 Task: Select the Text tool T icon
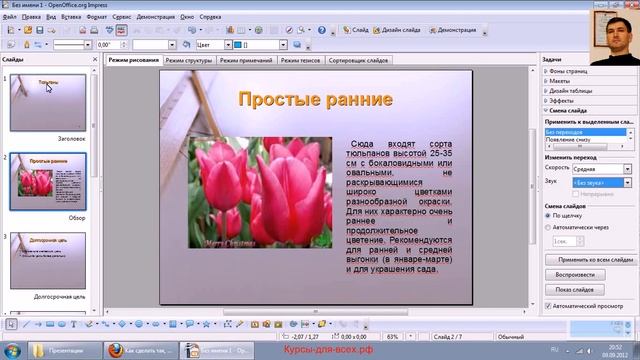point(73,324)
